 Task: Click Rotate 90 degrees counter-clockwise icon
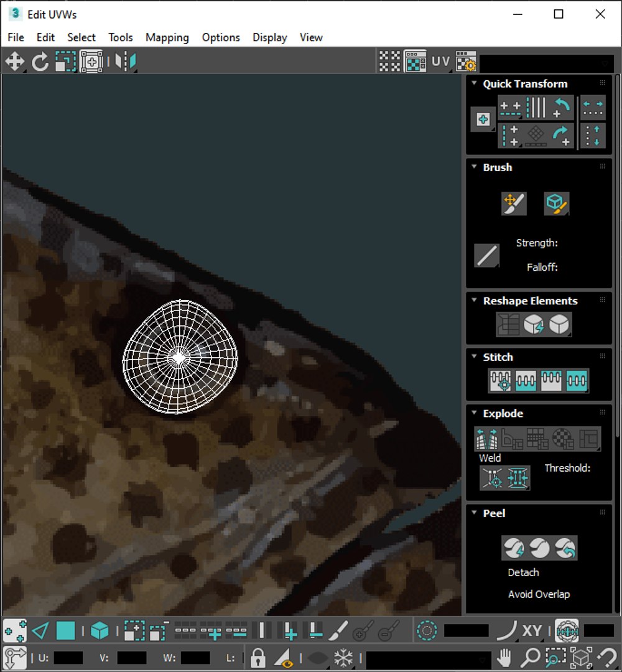[x=562, y=108]
